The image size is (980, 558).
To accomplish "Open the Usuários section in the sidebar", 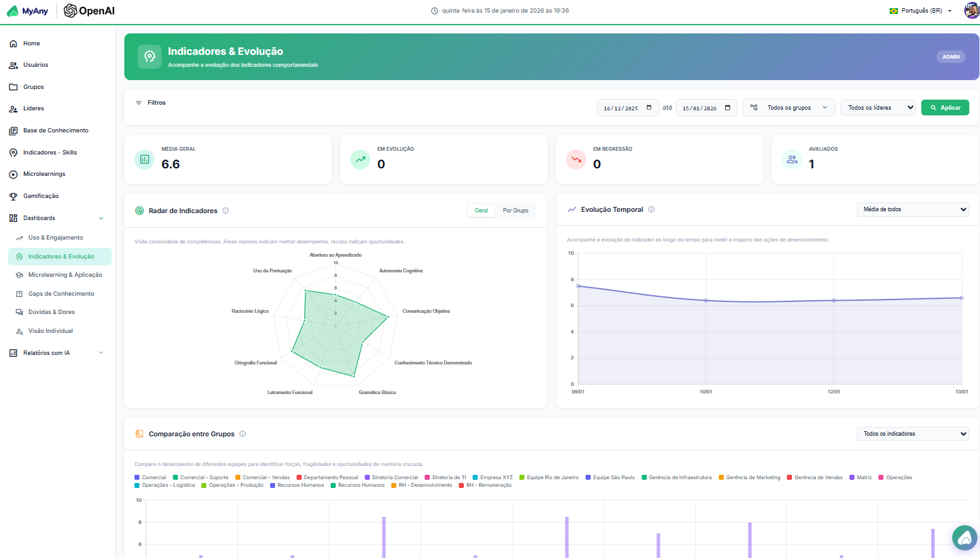I will click(x=35, y=65).
